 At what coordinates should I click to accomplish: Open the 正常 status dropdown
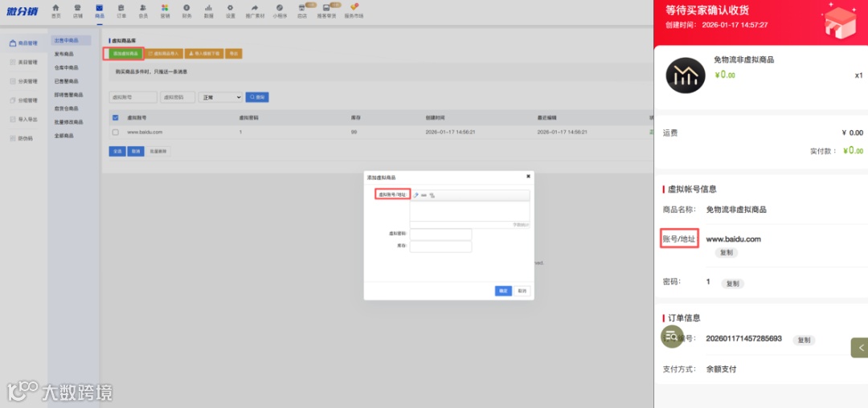pyautogui.click(x=220, y=97)
